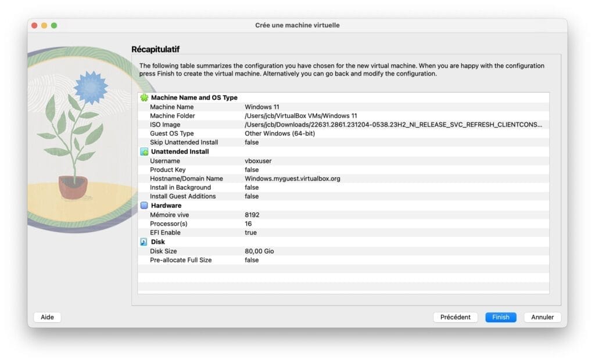This screenshot has width=595, height=364.
Task: Click the Disk section icon
Action: 144,242
